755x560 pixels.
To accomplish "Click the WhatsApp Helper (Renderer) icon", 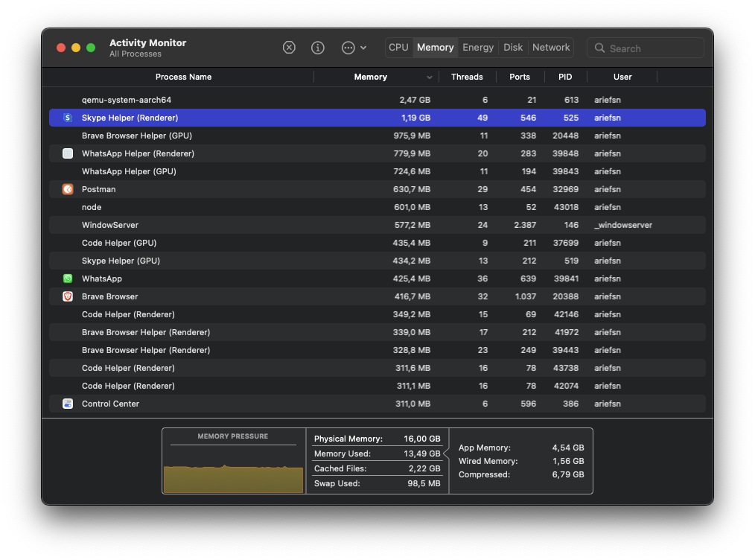I will 68,153.
